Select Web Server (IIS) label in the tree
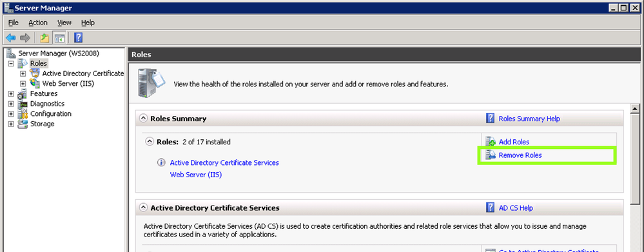Screen dimensions: 644x252 68,84
